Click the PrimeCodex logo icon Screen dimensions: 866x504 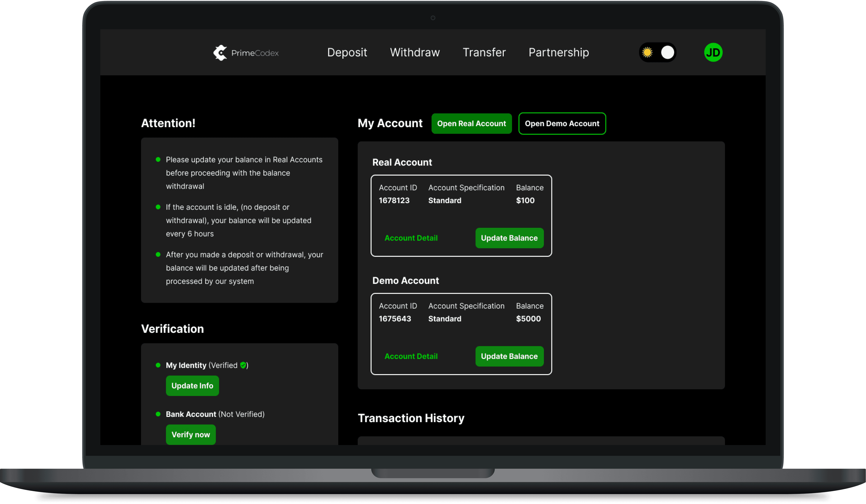pyautogui.click(x=220, y=53)
